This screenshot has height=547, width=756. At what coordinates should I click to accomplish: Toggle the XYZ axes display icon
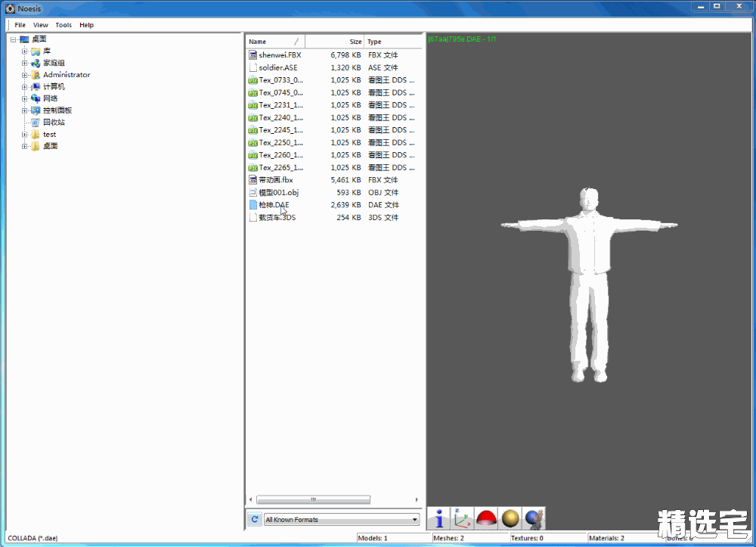(x=463, y=518)
